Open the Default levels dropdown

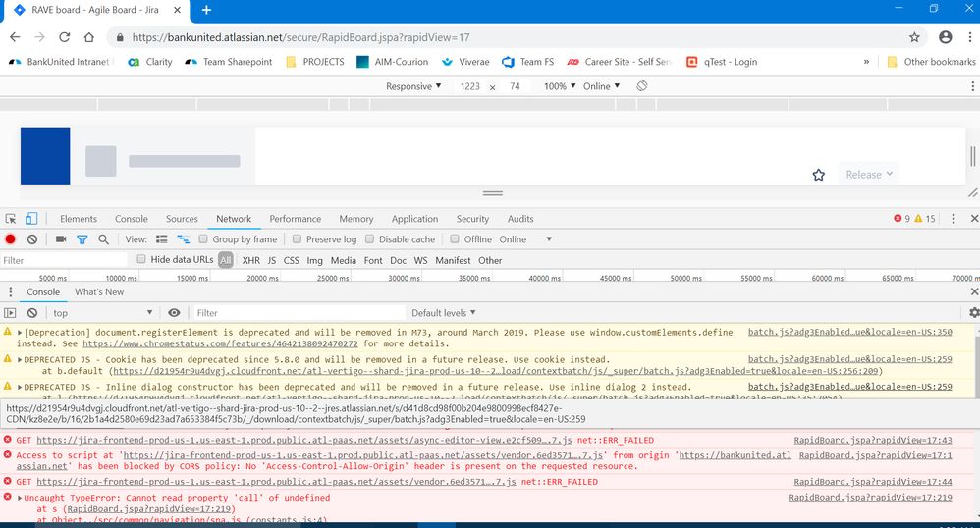pos(443,313)
